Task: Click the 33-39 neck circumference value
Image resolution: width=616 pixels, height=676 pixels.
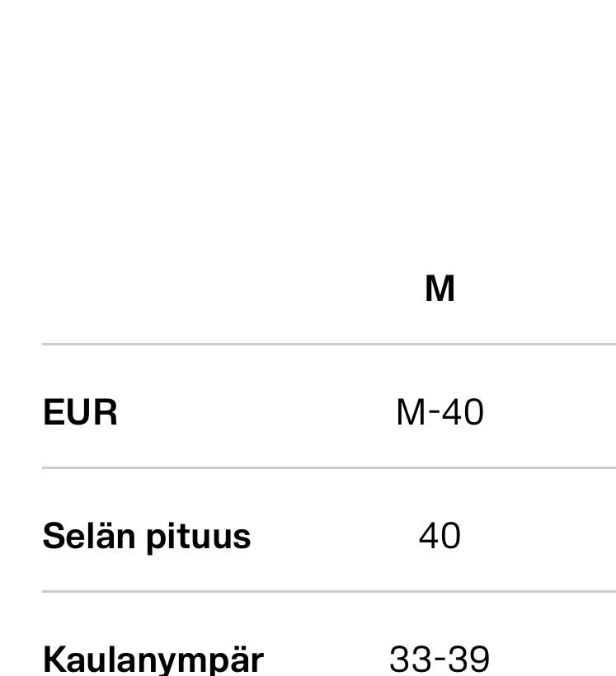Action: tap(440, 659)
